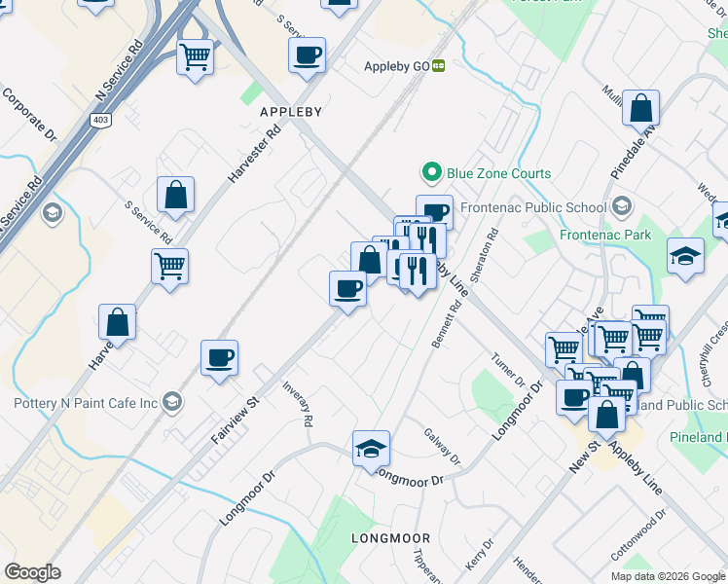Viewport: 728px width, 584px height.
Task: Click the Galway Dr label
Action: pos(442,447)
